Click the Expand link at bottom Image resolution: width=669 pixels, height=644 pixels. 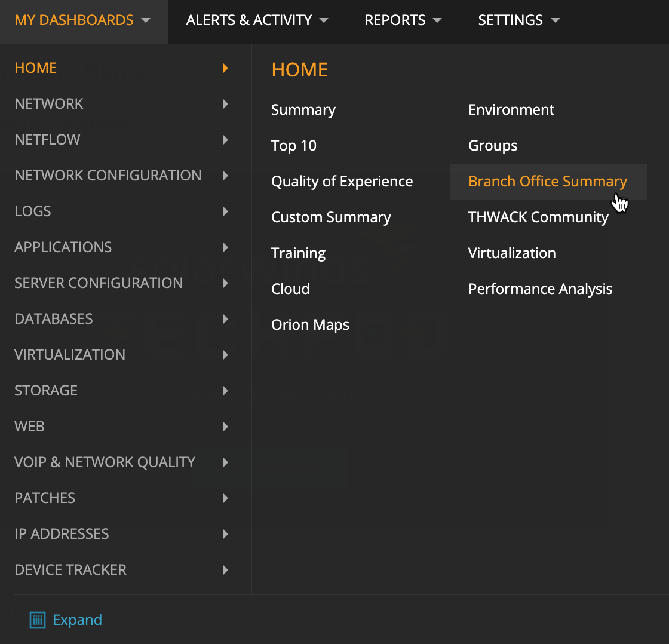[x=77, y=620]
